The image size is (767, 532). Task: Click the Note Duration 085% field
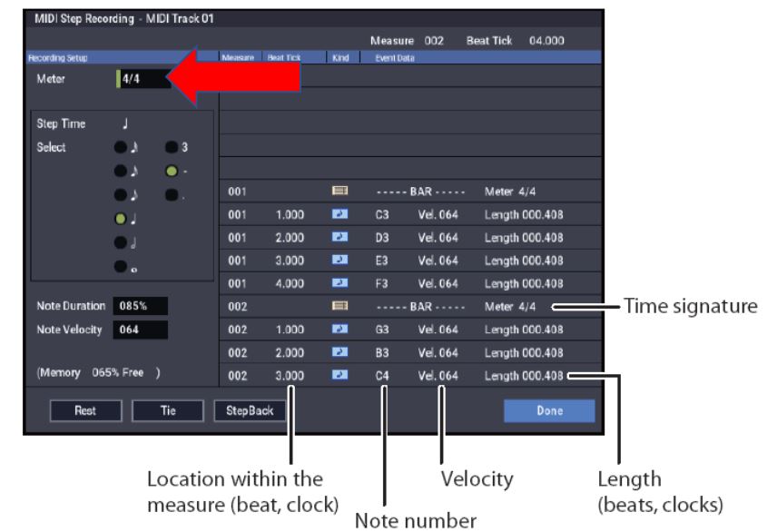click(141, 306)
